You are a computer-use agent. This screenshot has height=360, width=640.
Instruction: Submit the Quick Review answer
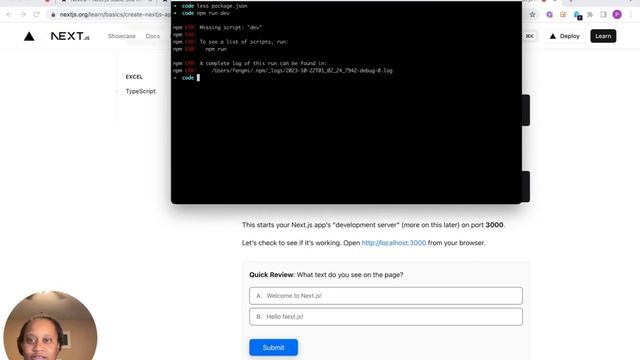[273, 347]
